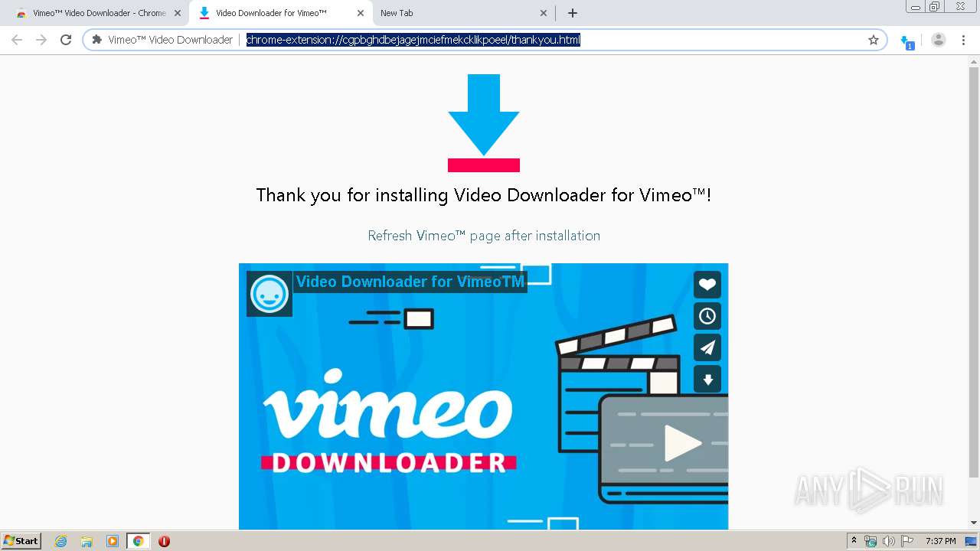This screenshot has height=551, width=980.
Task: Close the Vimeo Video Downloader - Chrome tab
Action: (x=178, y=13)
